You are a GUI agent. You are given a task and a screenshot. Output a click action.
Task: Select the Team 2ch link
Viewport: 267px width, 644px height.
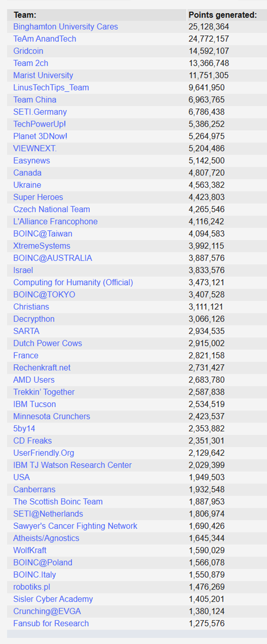tap(31, 63)
